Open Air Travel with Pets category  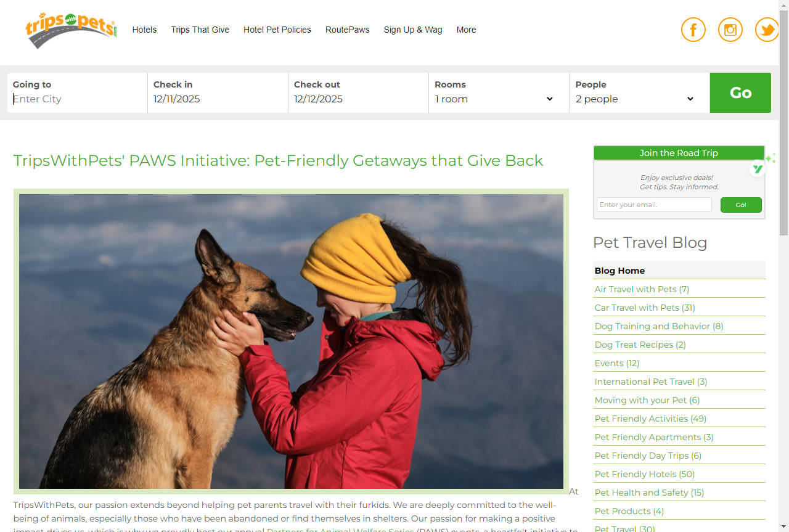[642, 289]
